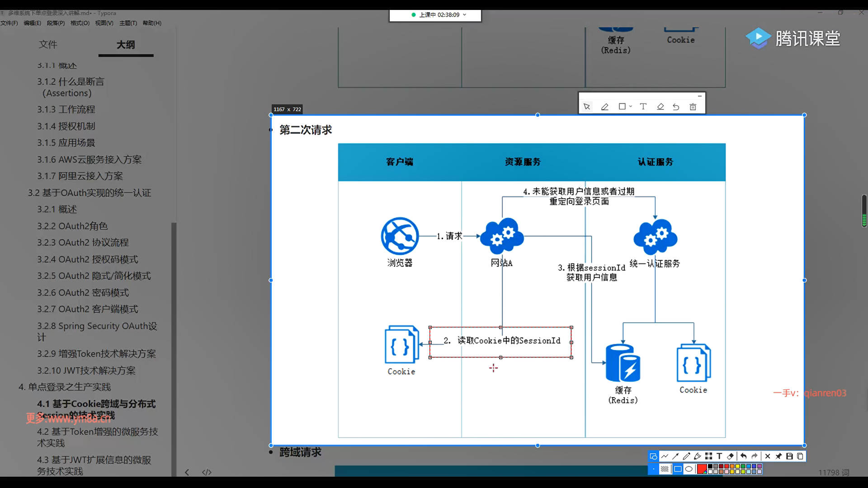Copy screenshot to clipboard icon
Image resolution: width=868 pixels, height=488 pixels.
coord(800,456)
